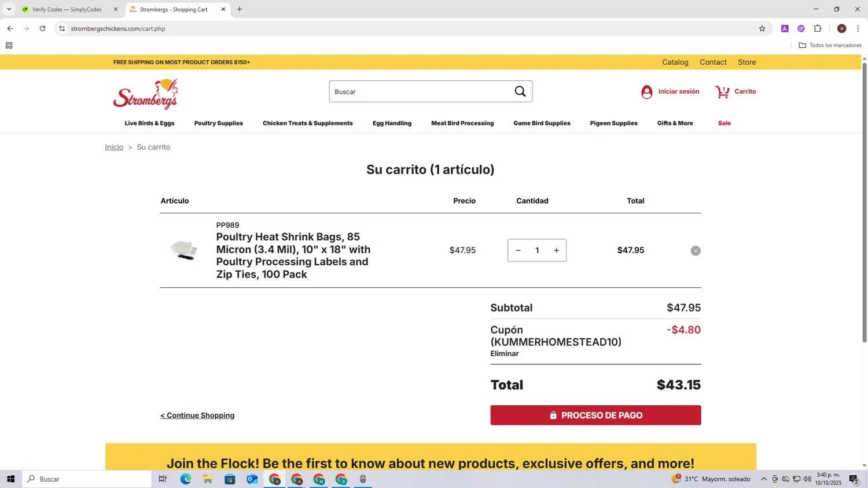Open Chicken Treats & Supplements menu
The height and width of the screenshot is (488, 868).
point(308,123)
